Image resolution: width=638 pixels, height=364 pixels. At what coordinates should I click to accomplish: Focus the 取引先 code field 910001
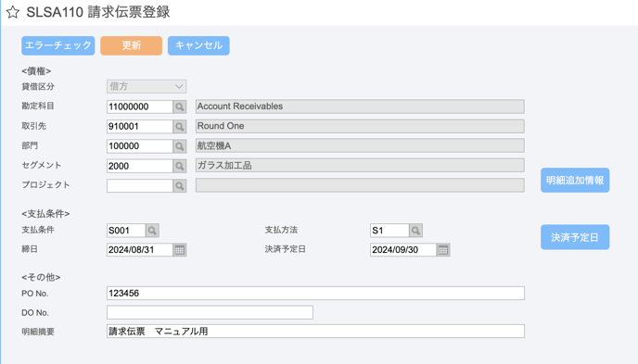(x=140, y=126)
